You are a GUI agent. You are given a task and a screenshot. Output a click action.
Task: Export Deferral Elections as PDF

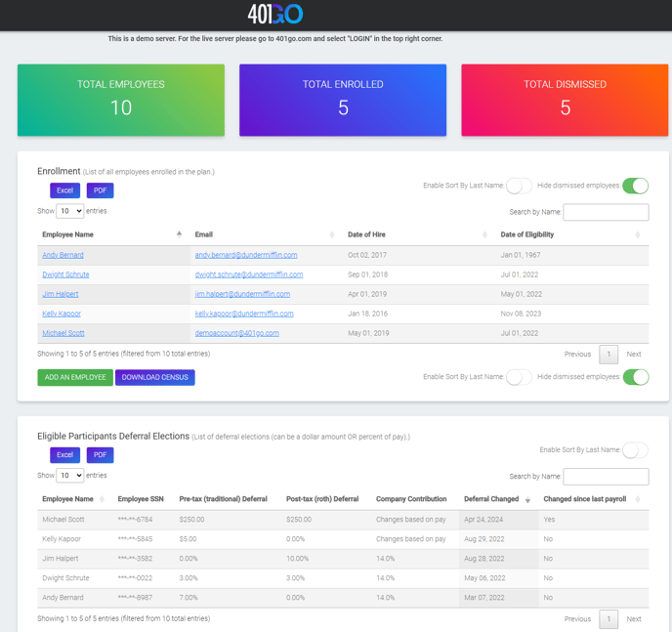pyautogui.click(x=100, y=455)
